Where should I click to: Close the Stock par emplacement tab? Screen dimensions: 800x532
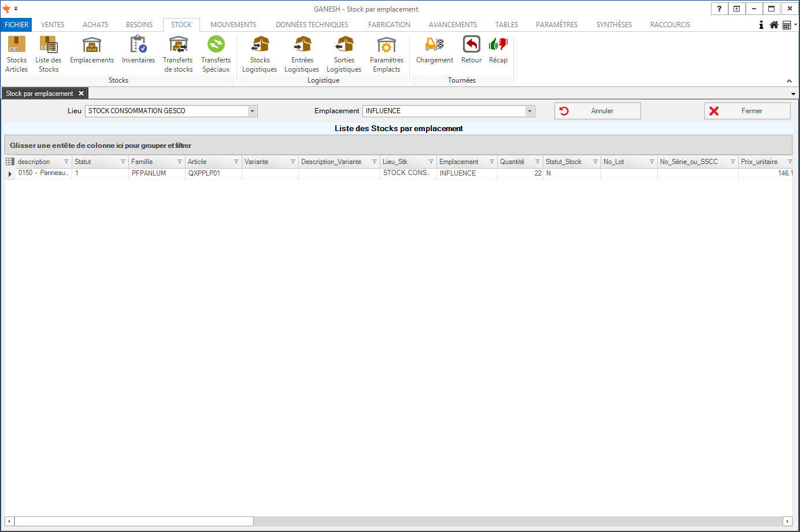pyautogui.click(x=81, y=94)
